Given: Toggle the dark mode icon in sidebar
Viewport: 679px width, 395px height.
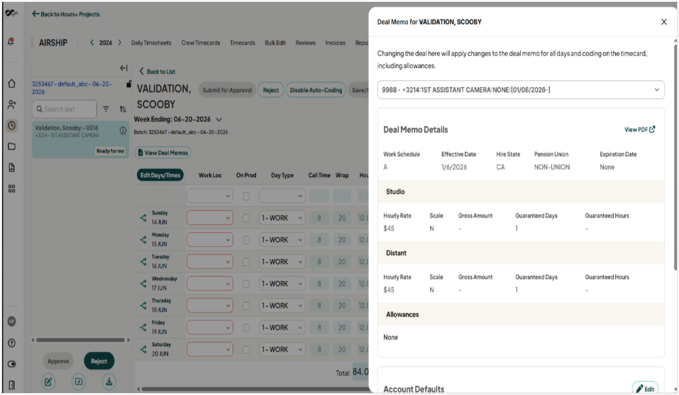Looking at the screenshot, I should (x=12, y=364).
